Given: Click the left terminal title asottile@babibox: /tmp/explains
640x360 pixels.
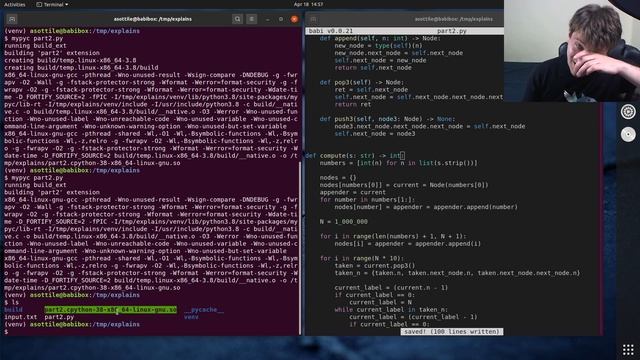Looking at the screenshot, I should click(153, 19).
